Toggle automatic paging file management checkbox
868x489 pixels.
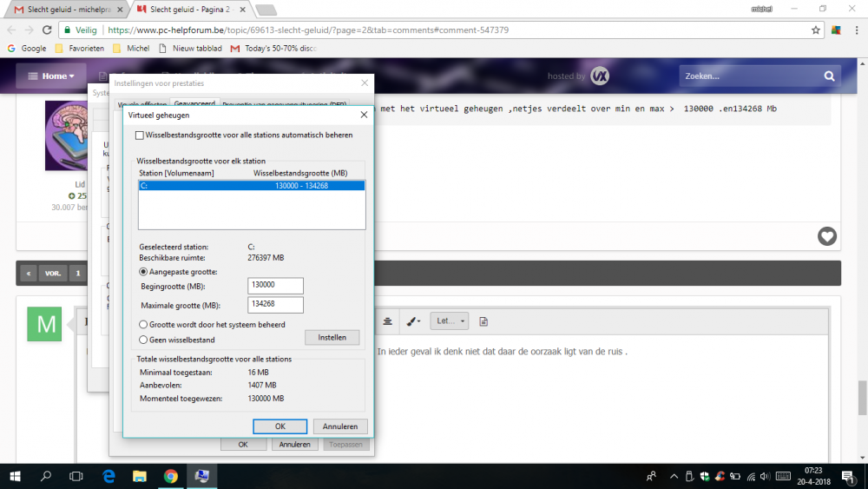point(140,135)
